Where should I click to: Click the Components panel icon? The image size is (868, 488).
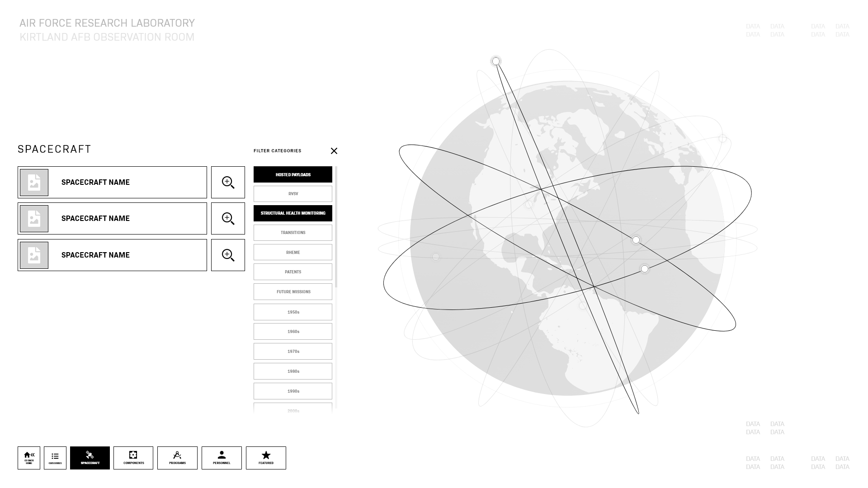tap(133, 458)
